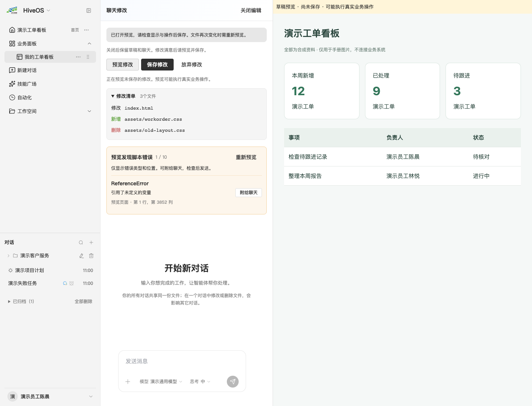Select 我的工单看板 in the sidebar

50,57
